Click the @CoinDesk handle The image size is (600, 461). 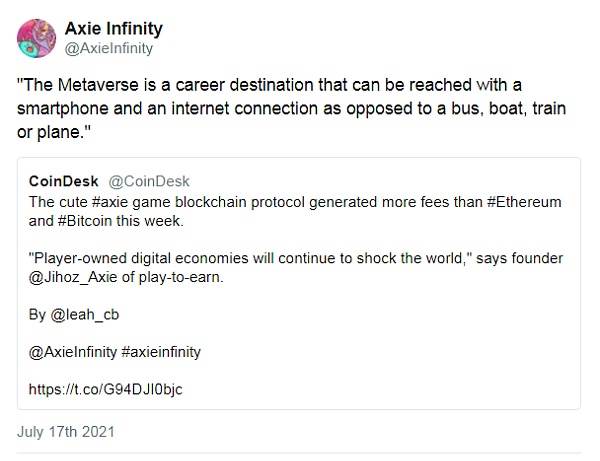[149, 181]
